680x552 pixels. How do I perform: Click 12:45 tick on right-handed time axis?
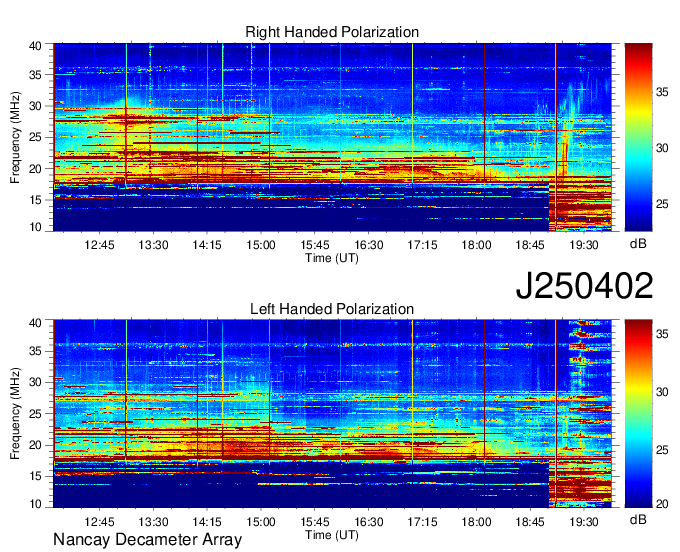[99, 245]
